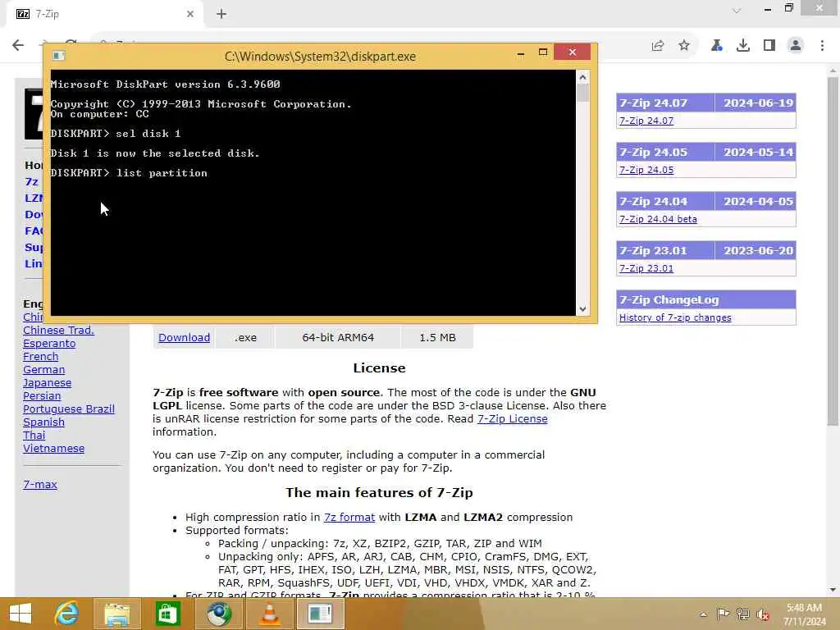Open File Explorer from the taskbar
The image size is (840, 630).
[117, 614]
